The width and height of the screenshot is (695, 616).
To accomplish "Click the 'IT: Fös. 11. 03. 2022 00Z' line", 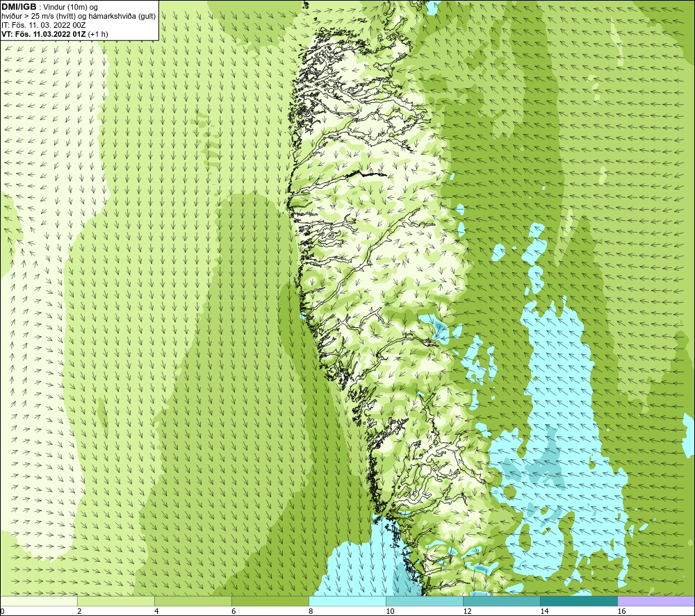I will tap(43, 25).
